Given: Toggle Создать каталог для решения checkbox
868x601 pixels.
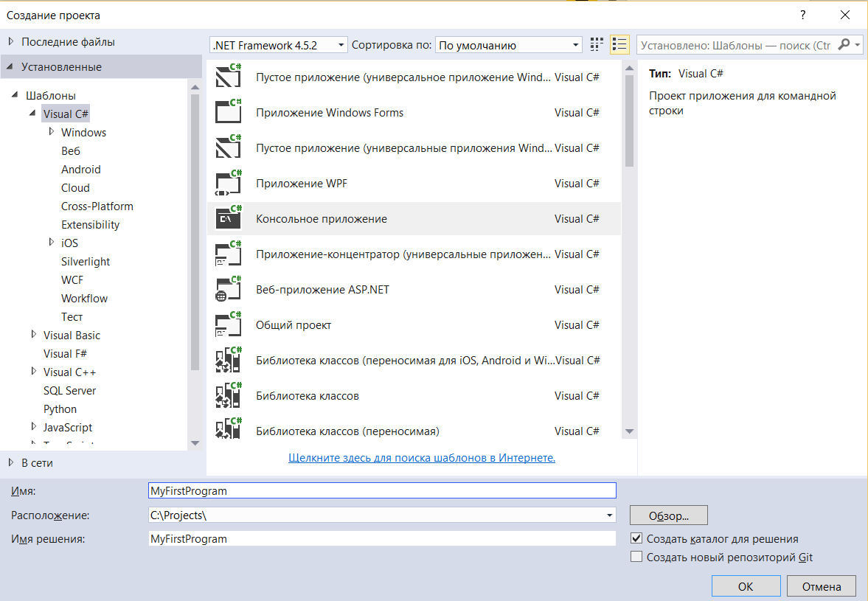Looking at the screenshot, I should (636, 538).
